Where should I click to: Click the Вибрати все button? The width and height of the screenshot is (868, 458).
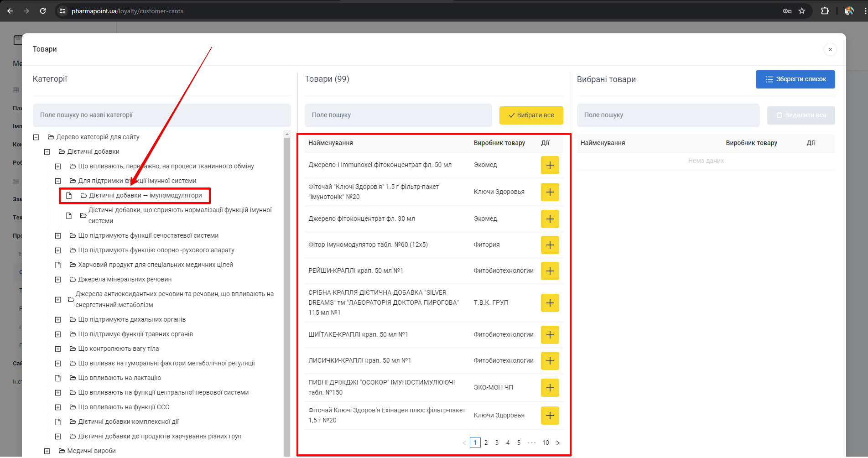pos(531,115)
